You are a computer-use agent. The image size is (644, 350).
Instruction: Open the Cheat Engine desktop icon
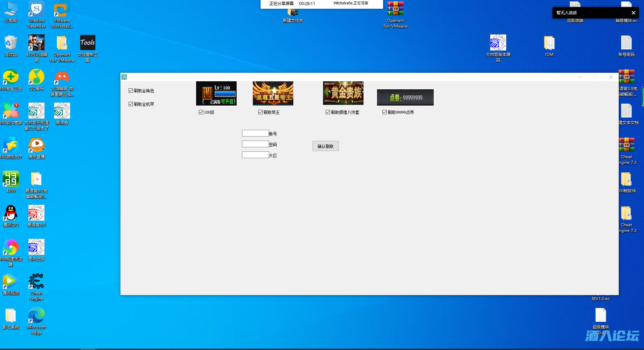[36, 282]
